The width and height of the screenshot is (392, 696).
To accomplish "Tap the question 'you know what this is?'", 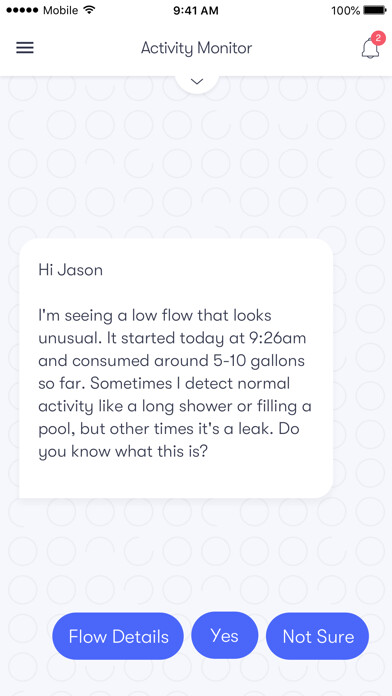I will click(123, 452).
